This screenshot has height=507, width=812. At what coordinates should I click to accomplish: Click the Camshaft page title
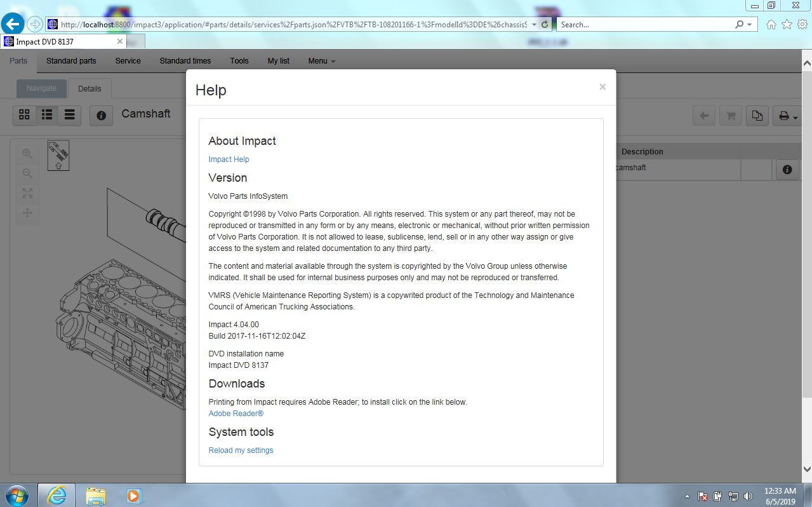146,114
